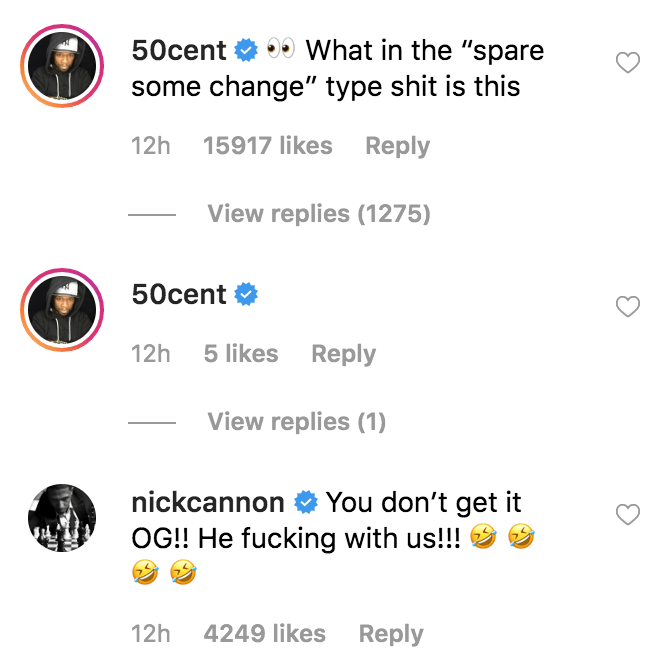View who gave 5 likes
658x658 pixels.
click(x=241, y=354)
